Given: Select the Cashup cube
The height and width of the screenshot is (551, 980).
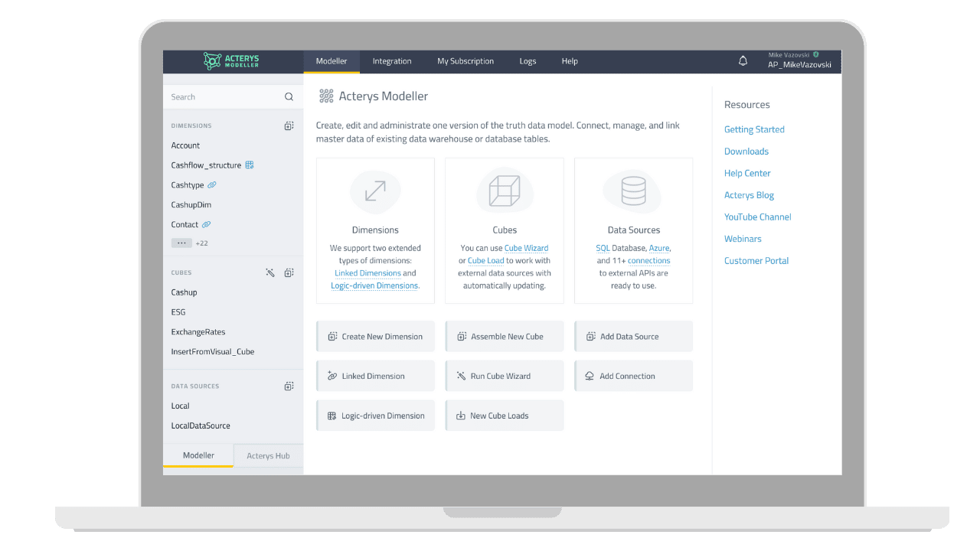Looking at the screenshot, I should (184, 292).
